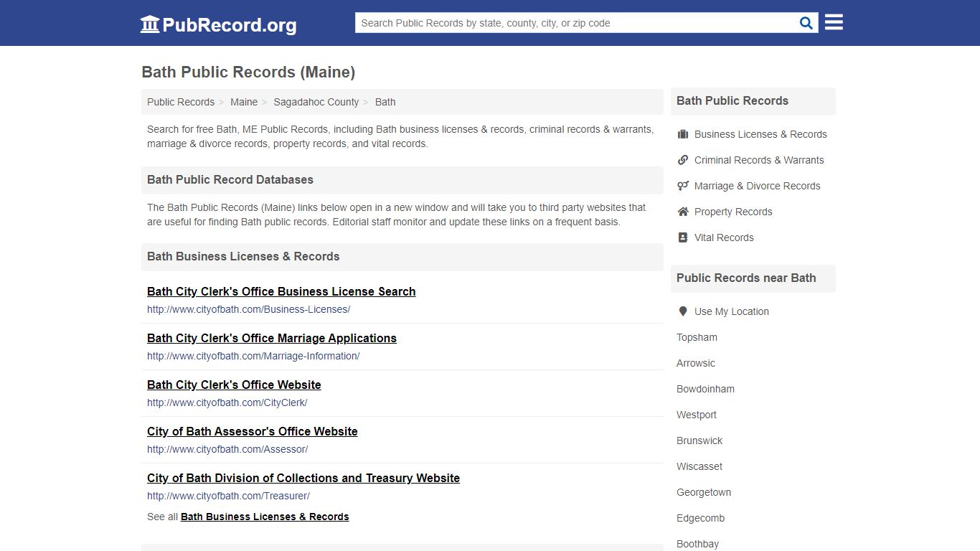Go to Public Records breadcrumb
The width and height of the screenshot is (980, 551).
tap(181, 102)
